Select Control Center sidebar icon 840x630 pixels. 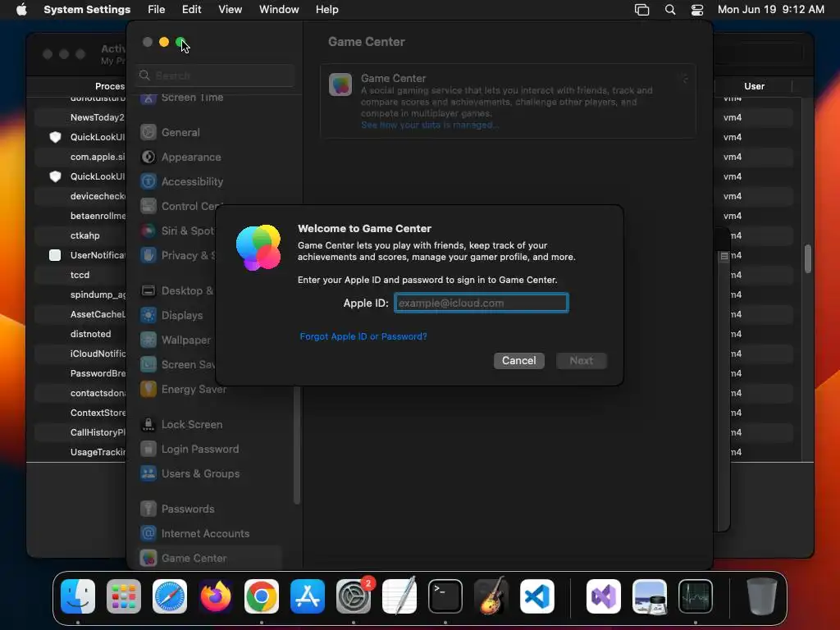pyautogui.click(x=148, y=206)
